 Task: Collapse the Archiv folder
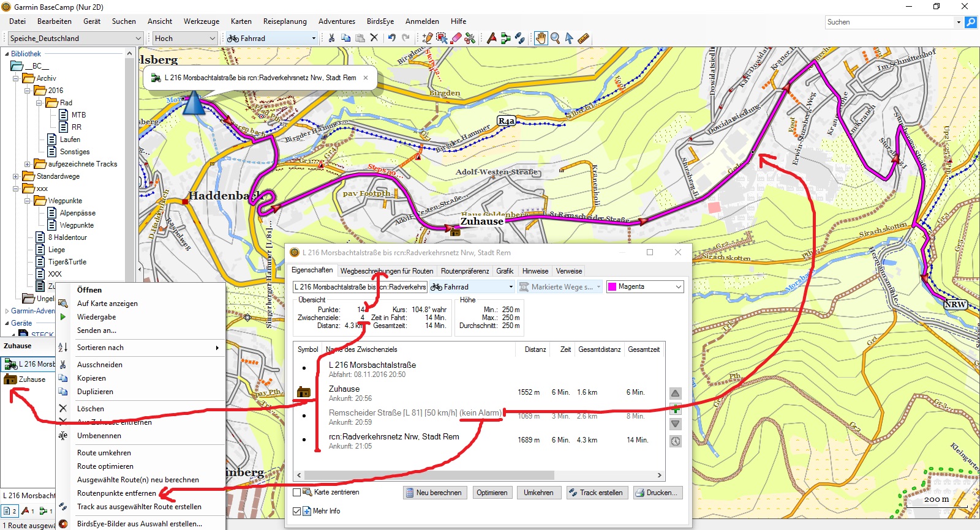[x=15, y=78]
